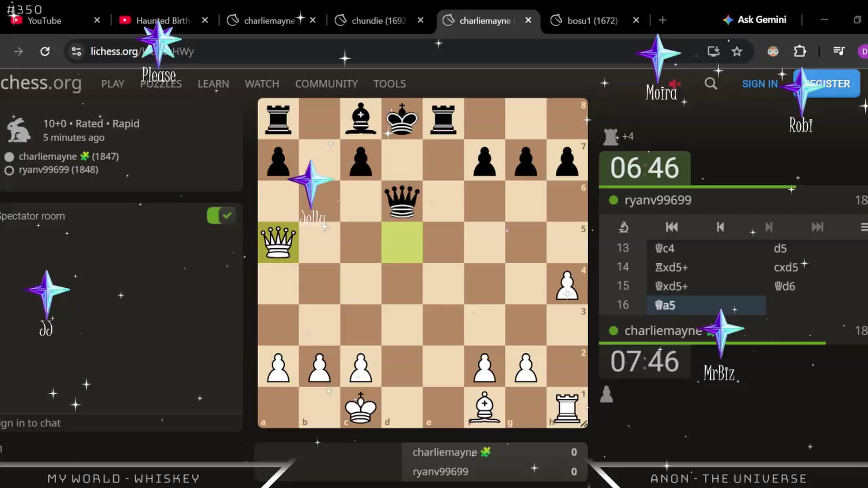Open the LEARN menu

coord(213,84)
